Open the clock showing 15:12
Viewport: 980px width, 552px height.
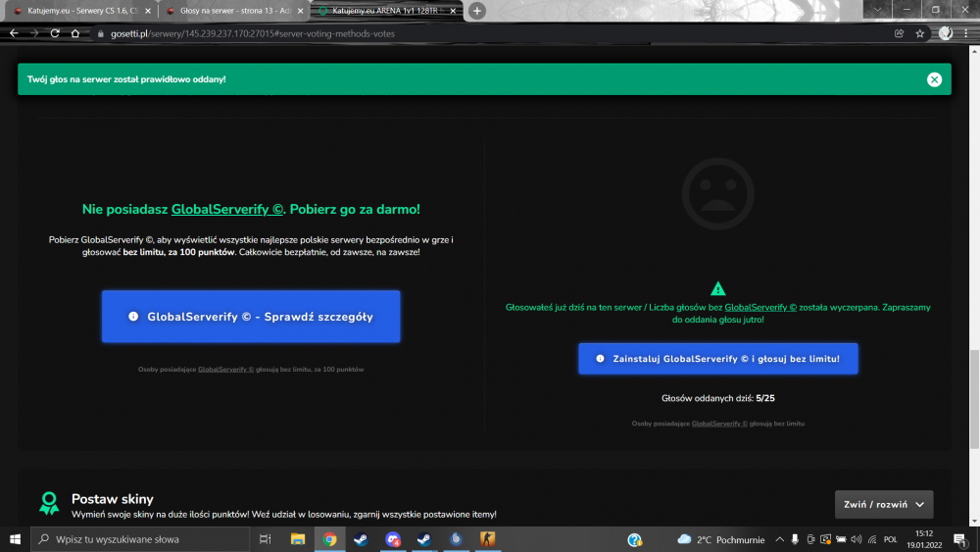[924, 539]
